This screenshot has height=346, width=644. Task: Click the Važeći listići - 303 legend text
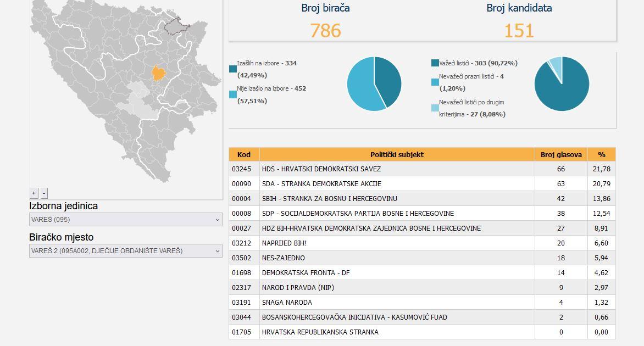click(479, 63)
